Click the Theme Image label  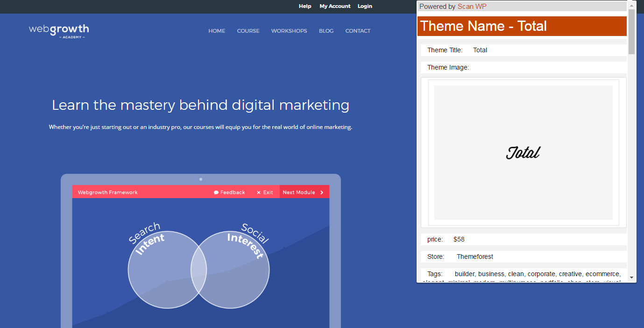[x=448, y=67]
